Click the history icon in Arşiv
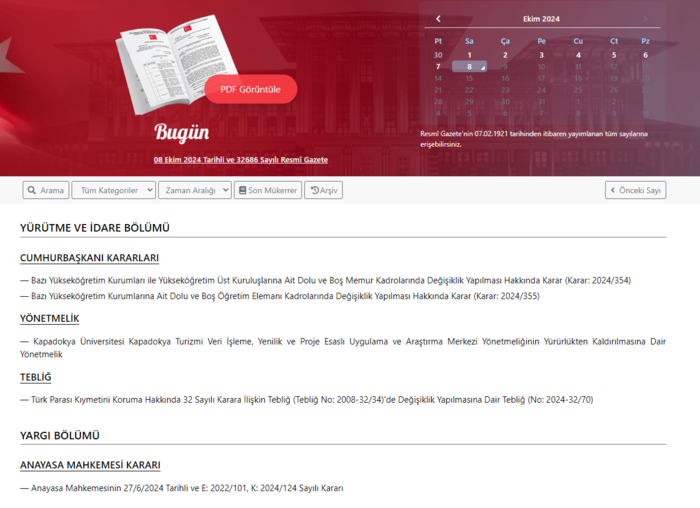 tap(315, 190)
